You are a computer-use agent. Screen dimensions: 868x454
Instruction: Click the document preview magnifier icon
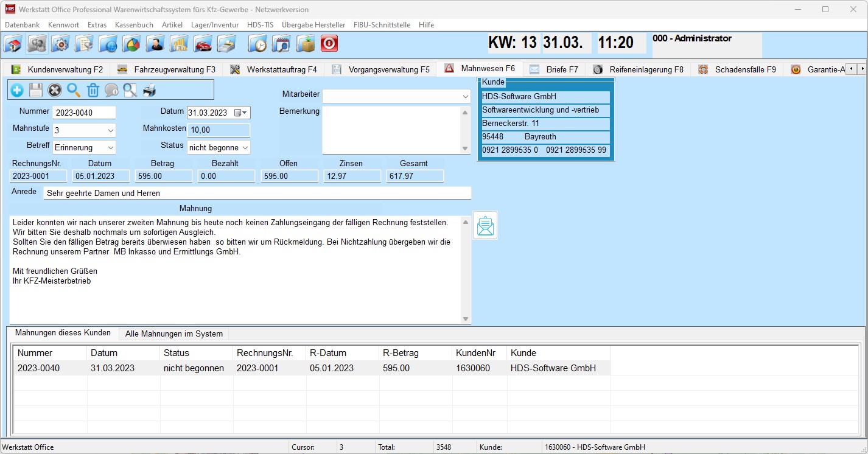click(x=130, y=91)
